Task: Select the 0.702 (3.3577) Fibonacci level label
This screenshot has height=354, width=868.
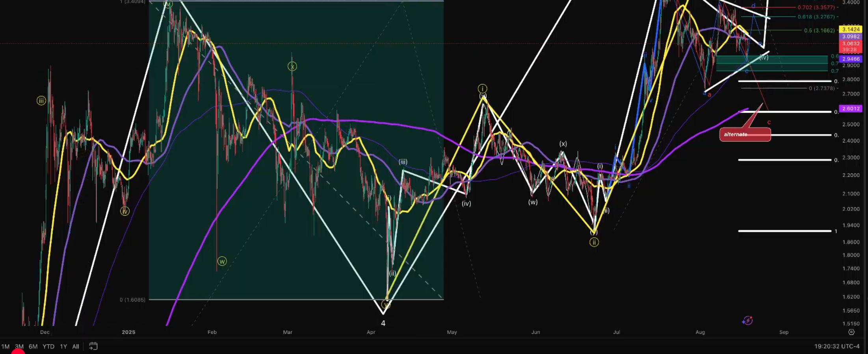Action: [x=816, y=7]
